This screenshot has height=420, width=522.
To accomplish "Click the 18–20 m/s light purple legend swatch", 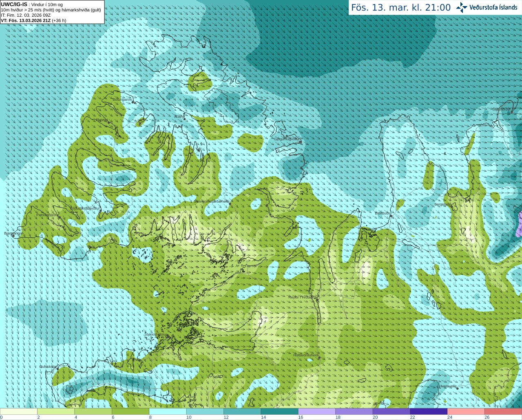I will [x=354, y=411].
